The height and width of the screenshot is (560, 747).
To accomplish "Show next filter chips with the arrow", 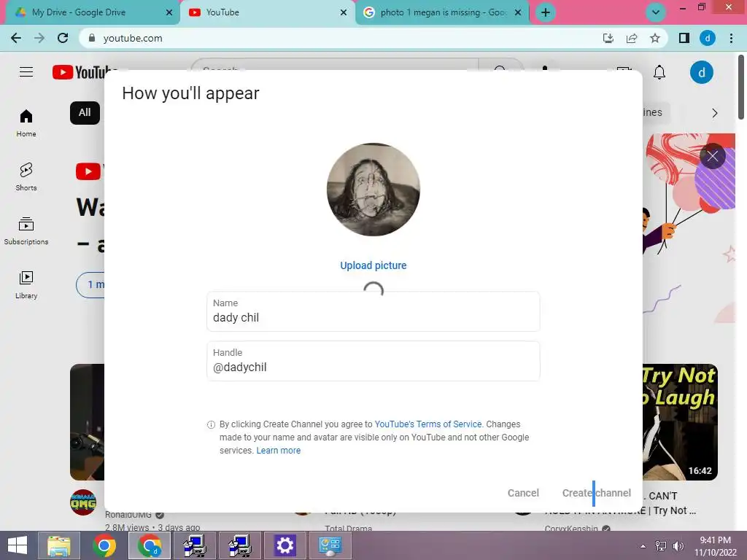I will pos(714,113).
